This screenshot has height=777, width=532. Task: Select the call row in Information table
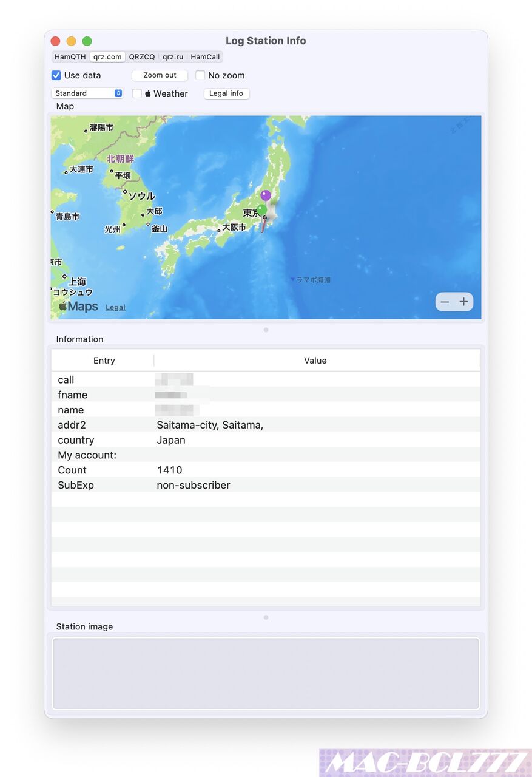point(182,379)
